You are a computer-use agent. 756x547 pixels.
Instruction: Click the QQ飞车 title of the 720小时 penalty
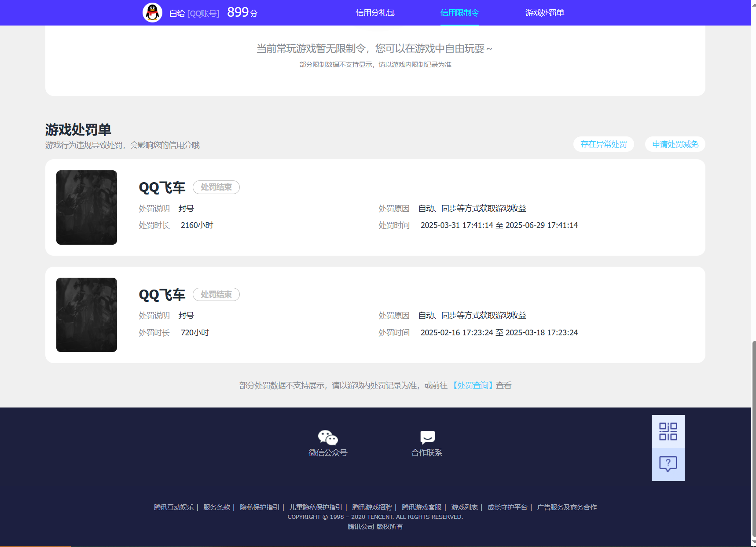[x=162, y=295]
